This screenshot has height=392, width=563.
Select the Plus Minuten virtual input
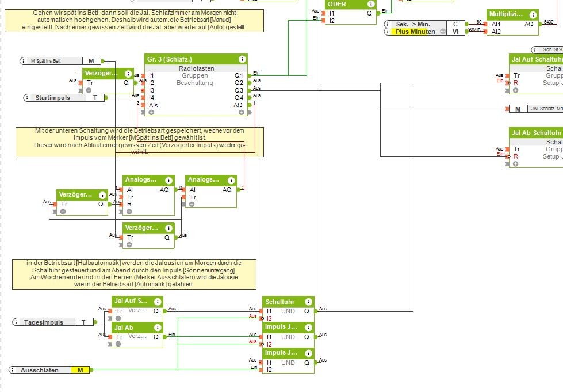click(424, 32)
